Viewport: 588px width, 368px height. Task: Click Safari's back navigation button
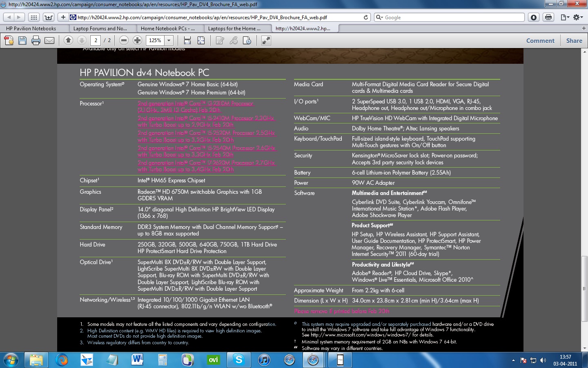9,17
